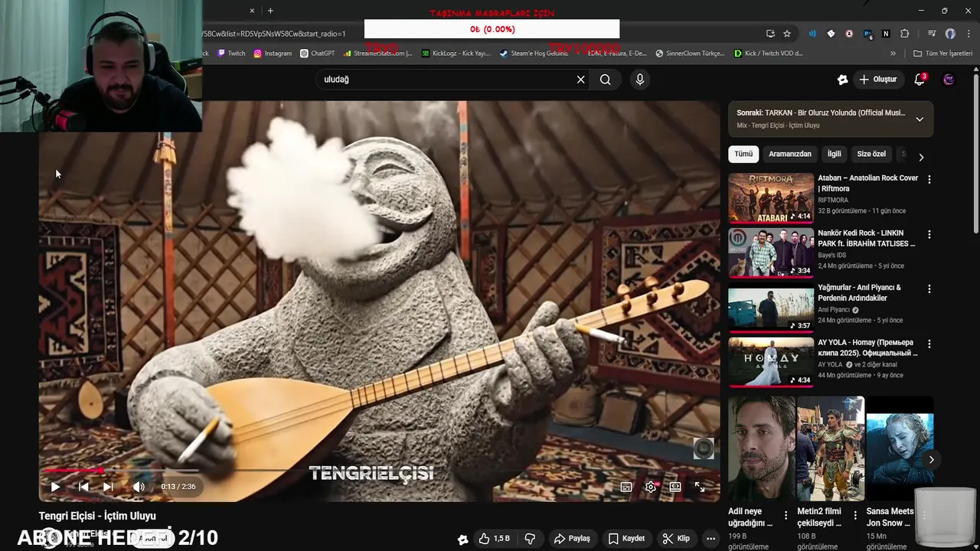This screenshot has width=980, height=551.
Task: Click page scrollbar on right edge
Action: click(976, 153)
